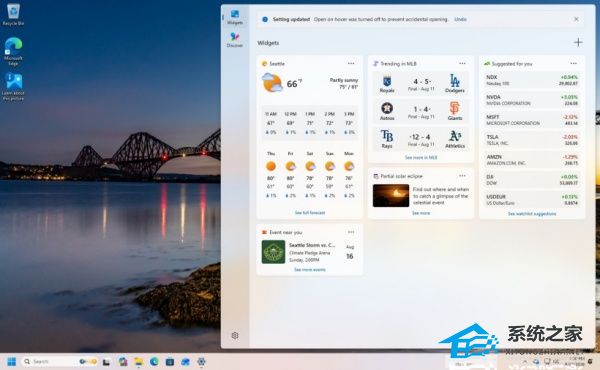The height and width of the screenshot is (370, 600).
Task: Open the Microsoft Edge desktop icon
Action: [x=13, y=51]
